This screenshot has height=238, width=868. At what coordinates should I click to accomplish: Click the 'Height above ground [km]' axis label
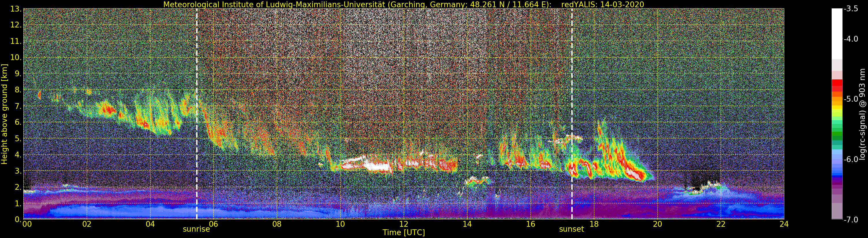tap(4, 114)
